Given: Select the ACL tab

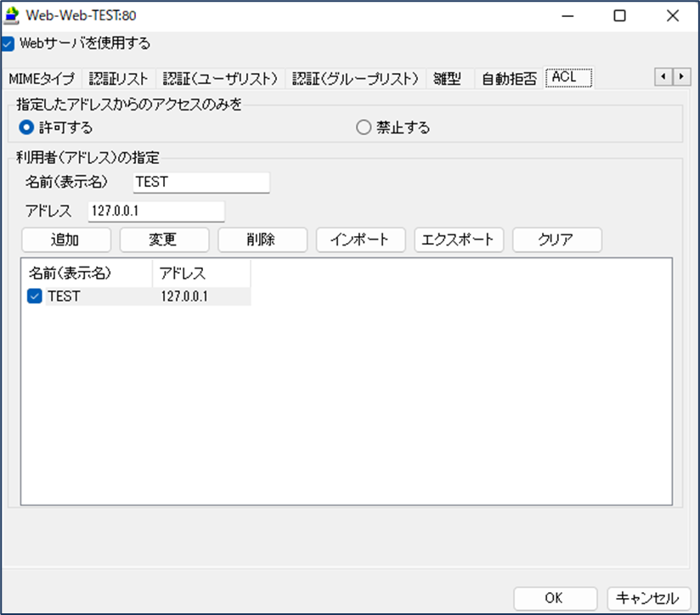Looking at the screenshot, I should [x=567, y=77].
